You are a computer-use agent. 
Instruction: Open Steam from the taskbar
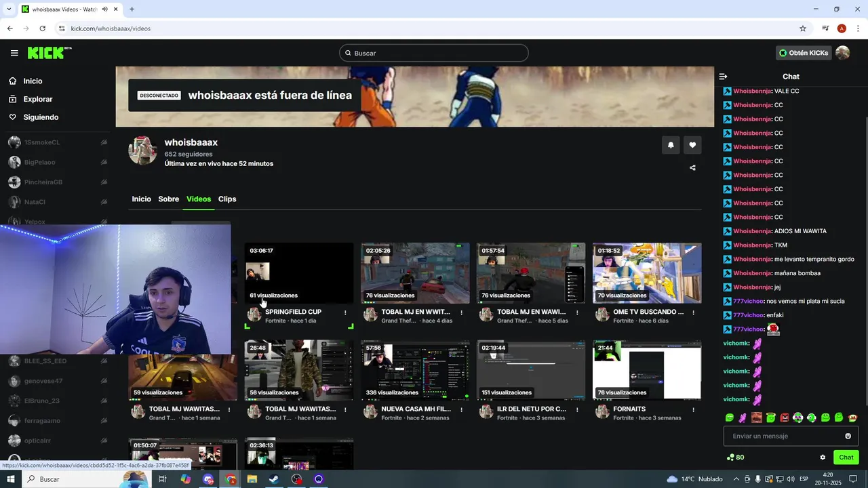tap(274, 479)
